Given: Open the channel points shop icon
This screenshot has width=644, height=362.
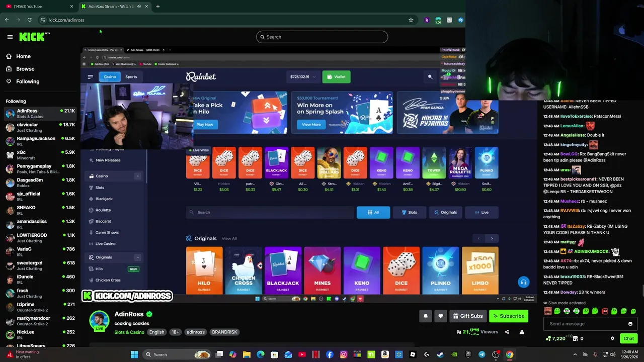Looking at the screenshot, I should (575, 339).
